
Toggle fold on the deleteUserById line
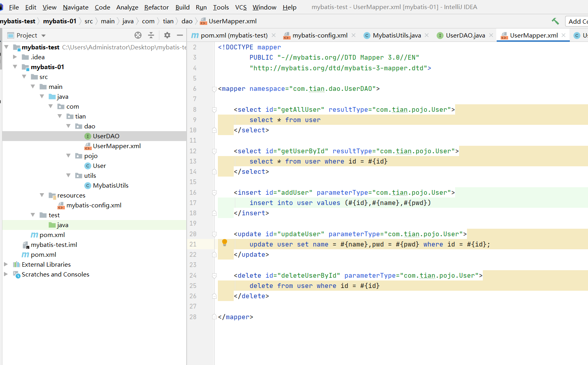pos(214,276)
